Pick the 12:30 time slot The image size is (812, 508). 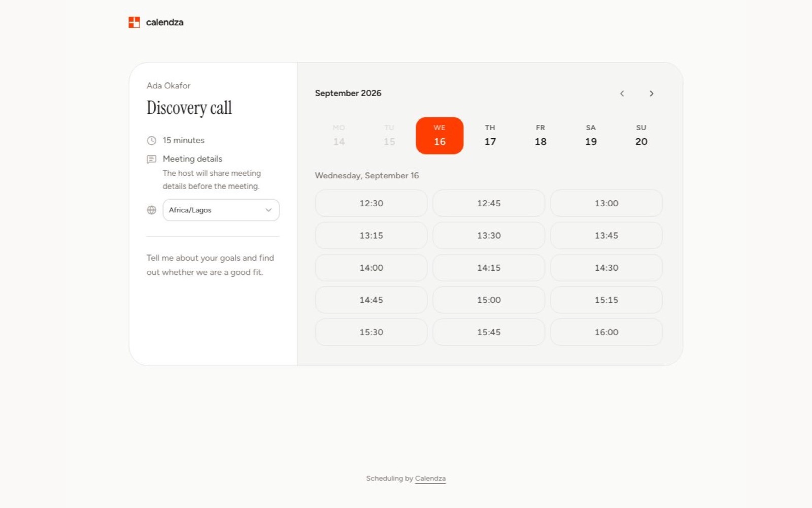371,203
